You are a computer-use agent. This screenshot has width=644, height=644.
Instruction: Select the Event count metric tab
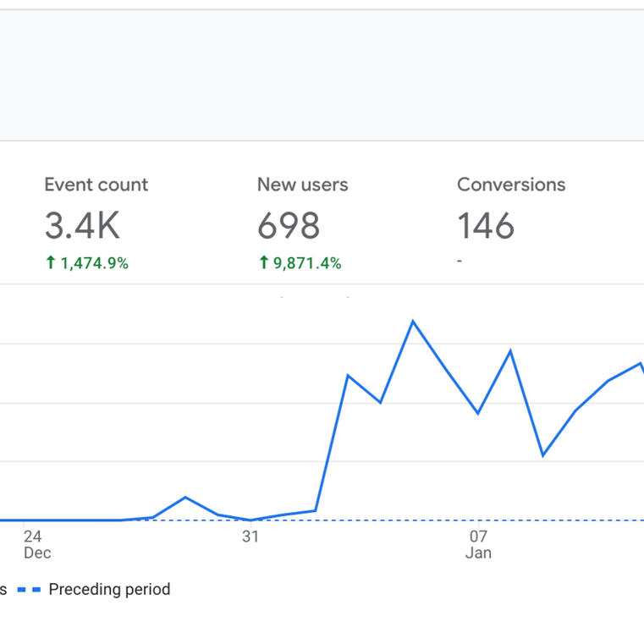click(x=96, y=184)
